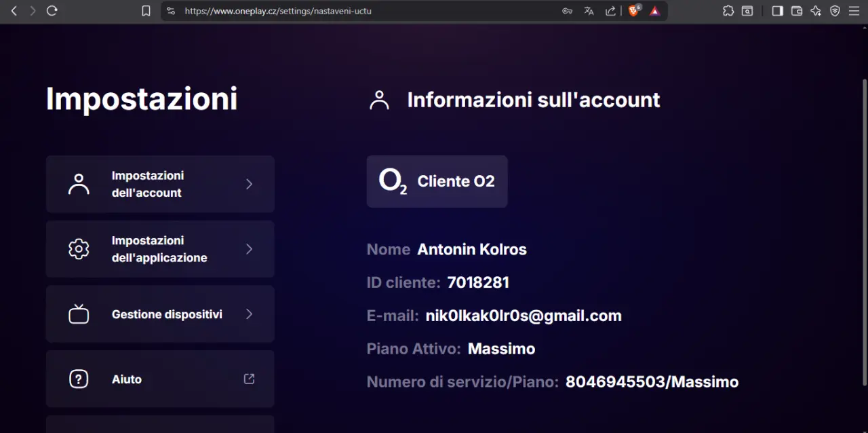Screen dimensions: 868x433
Task: Open Leo AI assistant icon
Action: [816, 11]
